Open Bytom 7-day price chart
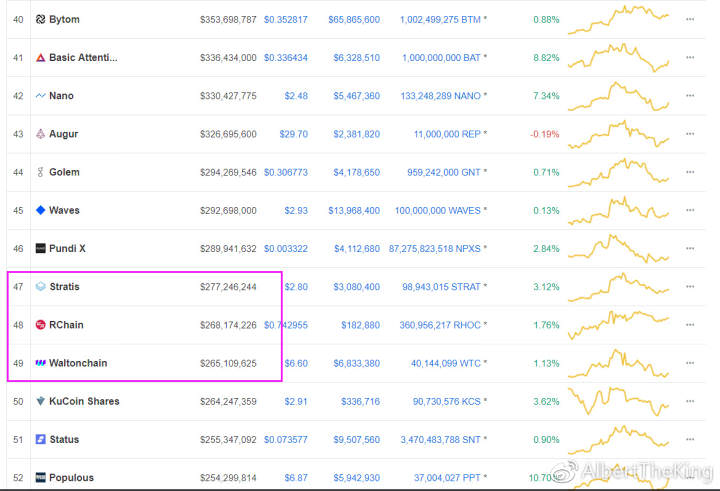 [619, 19]
